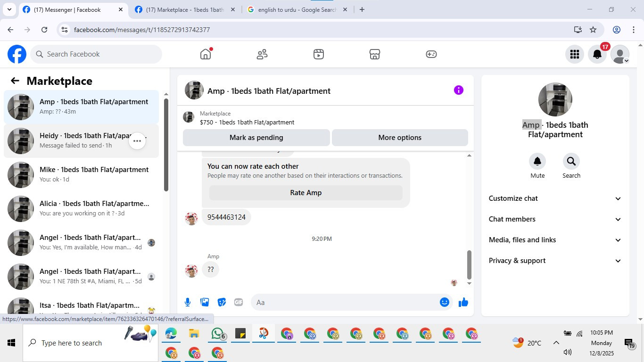Image resolution: width=644 pixels, height=362 pixels.
Task: Click the listing thumbnail in the right panel
Action: [555, 99]
